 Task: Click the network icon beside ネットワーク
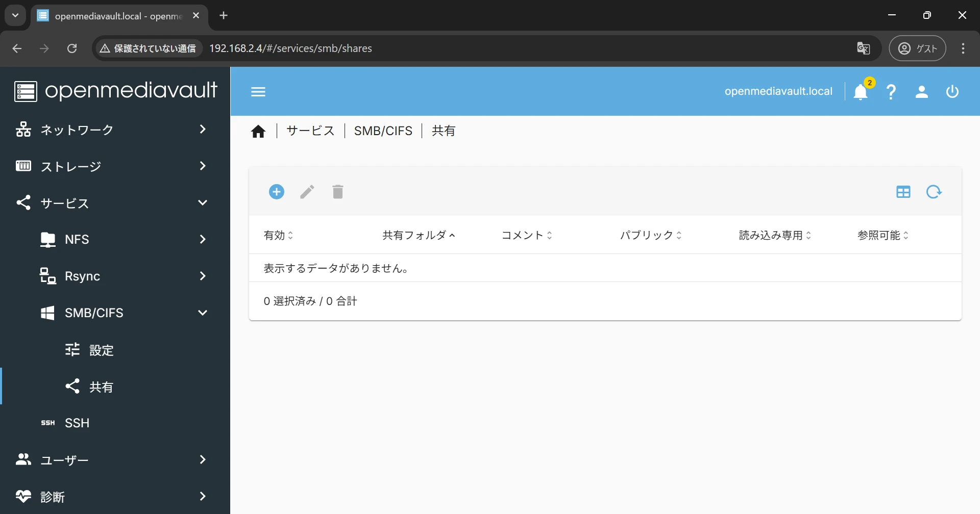[23, 130]
